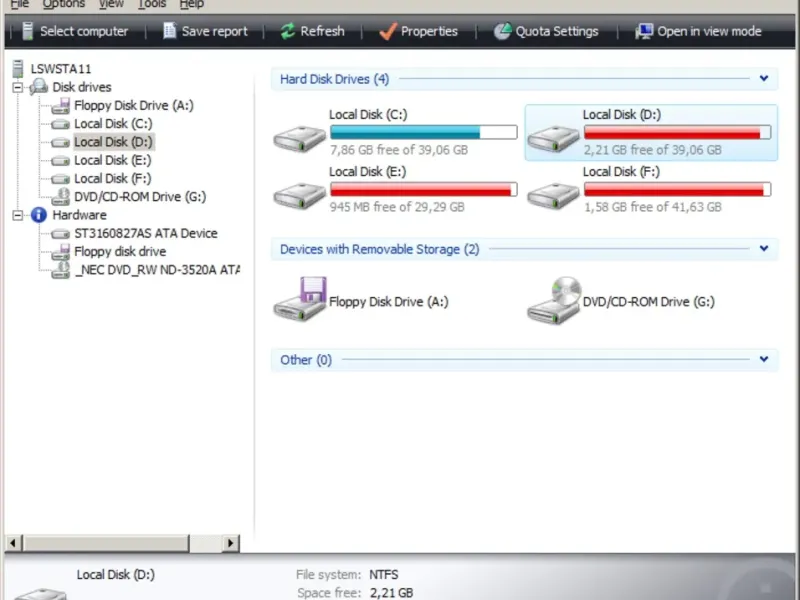Click the _NEC DVD_RW ND-3520A icon
This screenshot has width=800, height=600.
(61, 270)
